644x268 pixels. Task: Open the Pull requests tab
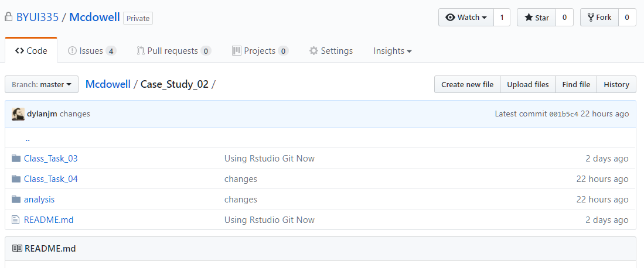(173, 51)
